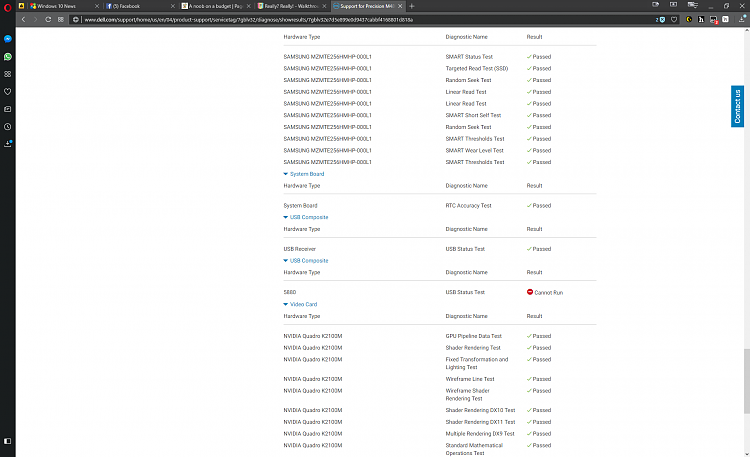Viewport: 750px width, 457px height.
Task: Open the start page grid button
Action: (61, 20)
